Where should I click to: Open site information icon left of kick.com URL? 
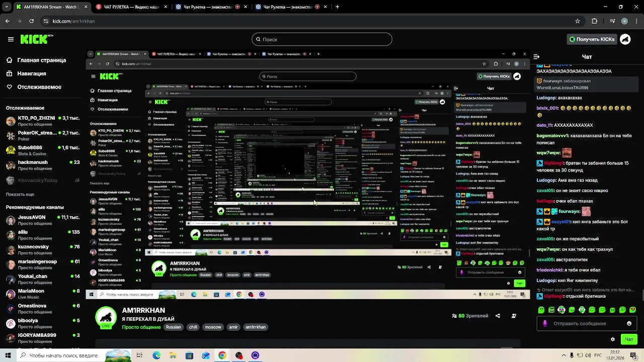(x=46, y=21)
